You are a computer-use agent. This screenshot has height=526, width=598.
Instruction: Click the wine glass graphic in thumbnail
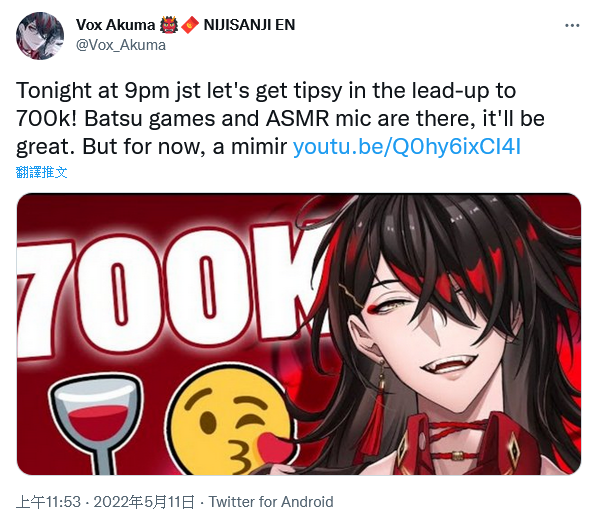[x=96, y=424]
